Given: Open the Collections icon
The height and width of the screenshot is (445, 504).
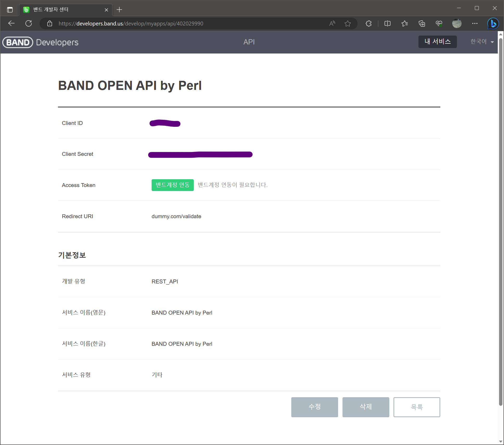Looking at the screenshot, I should [422, 24].
